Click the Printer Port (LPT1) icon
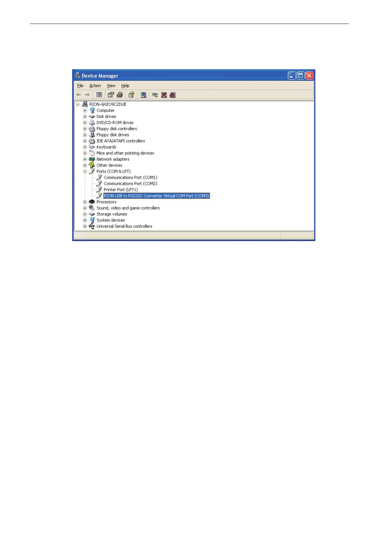The height and width of the screenshot is (554, 392). point(99,189)
